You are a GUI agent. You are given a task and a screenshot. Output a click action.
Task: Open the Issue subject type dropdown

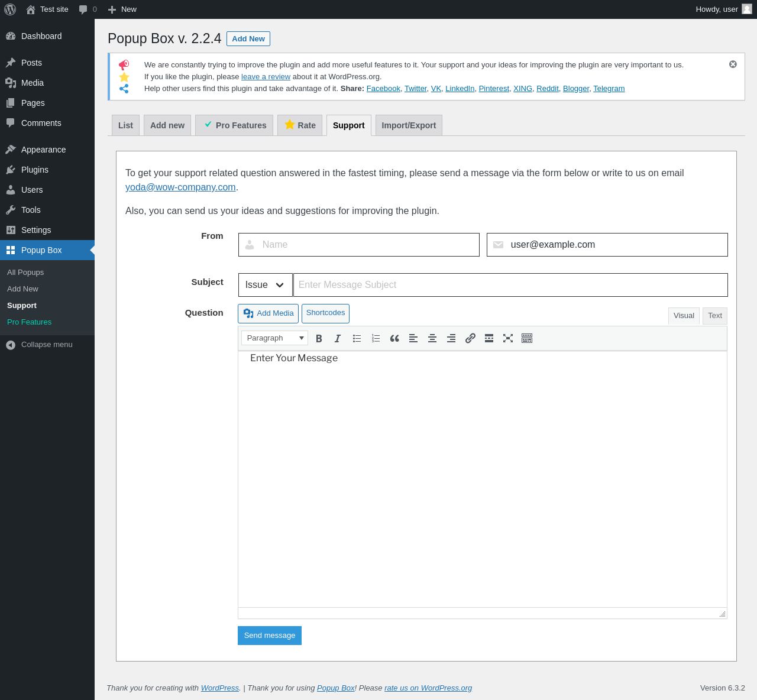pos(265,285)
